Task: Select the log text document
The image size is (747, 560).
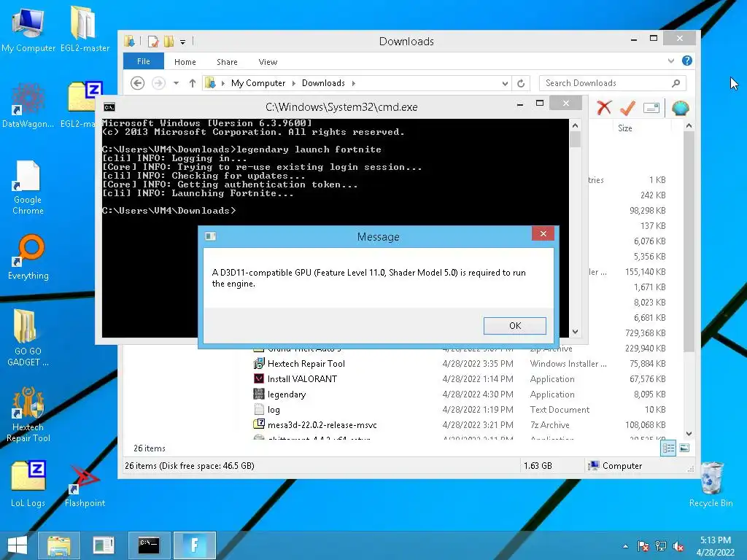Action: click(x=274, y=410)
